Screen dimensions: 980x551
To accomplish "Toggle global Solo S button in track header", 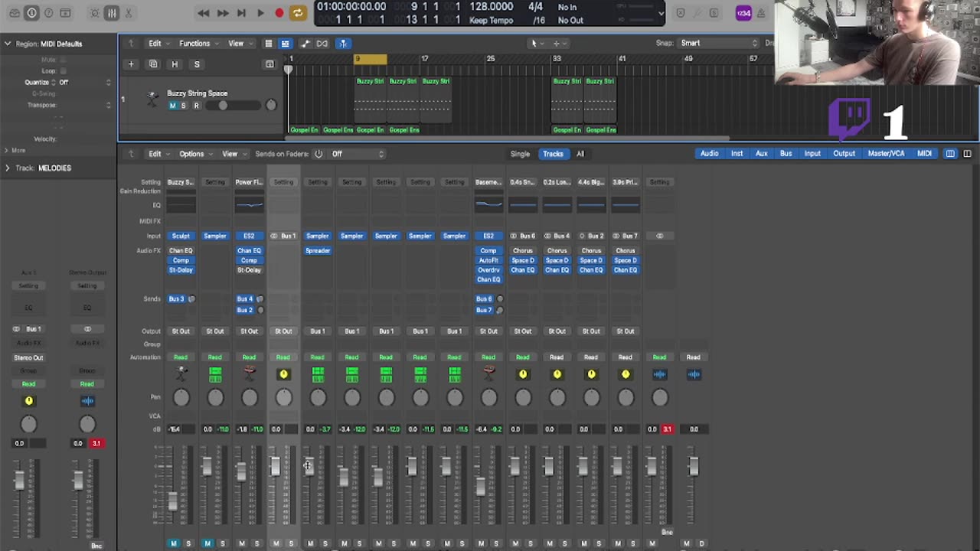I will [x=197, y=64].
